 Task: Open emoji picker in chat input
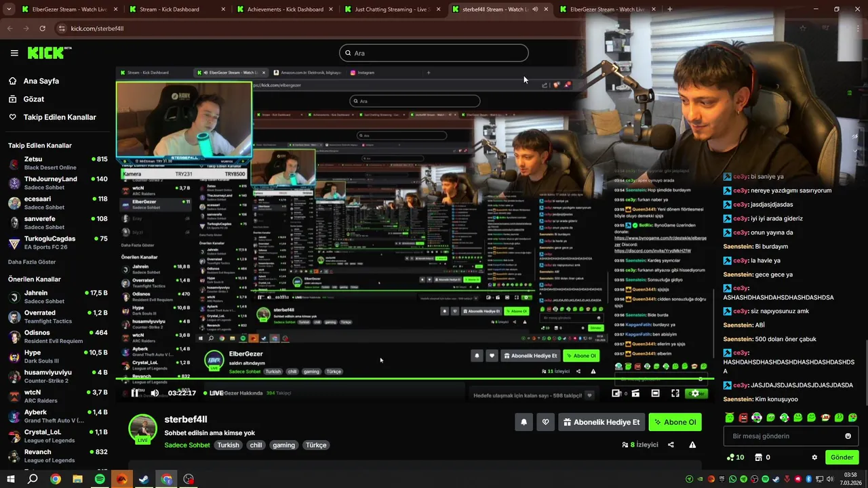[848, 436]
